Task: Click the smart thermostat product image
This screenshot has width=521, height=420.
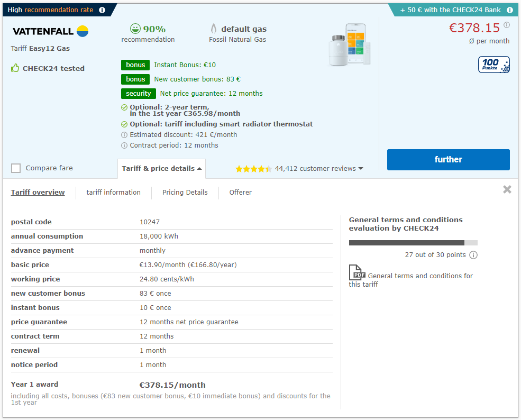Action: tap(349, 45)
